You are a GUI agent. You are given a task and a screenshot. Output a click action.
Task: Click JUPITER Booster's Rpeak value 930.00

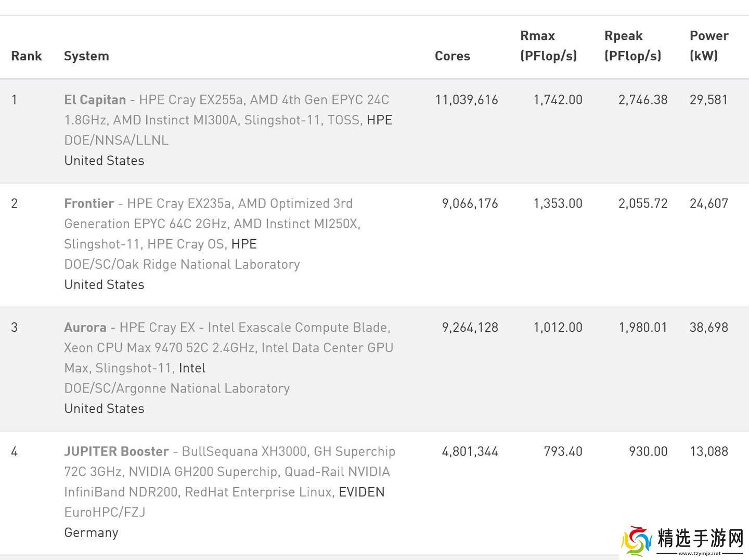(x=648, y=451)
